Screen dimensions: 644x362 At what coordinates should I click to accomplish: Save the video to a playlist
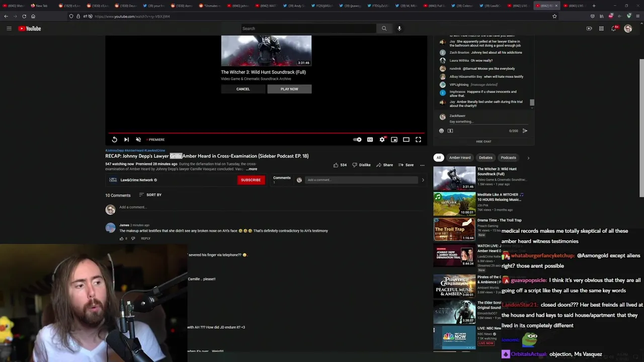pos(406,165)
